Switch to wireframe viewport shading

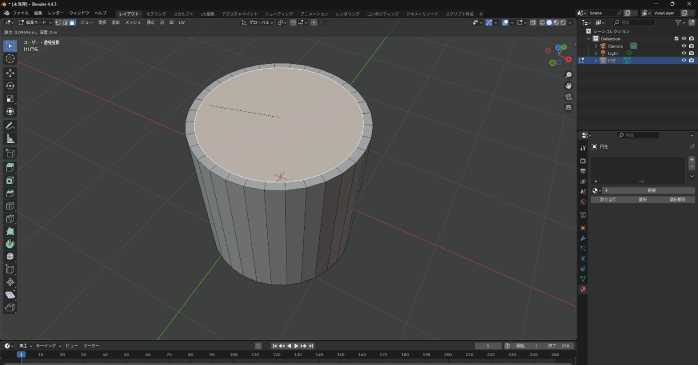542,22
